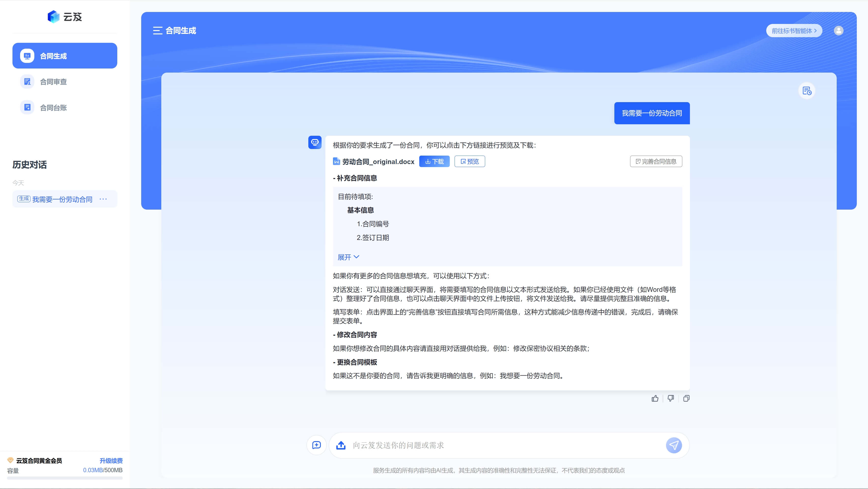Preview the contract with 预览 button

pos(469,161)
